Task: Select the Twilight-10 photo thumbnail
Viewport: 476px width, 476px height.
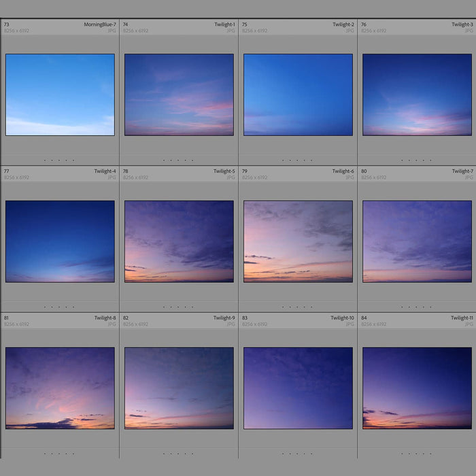Action: pos(298,388)
